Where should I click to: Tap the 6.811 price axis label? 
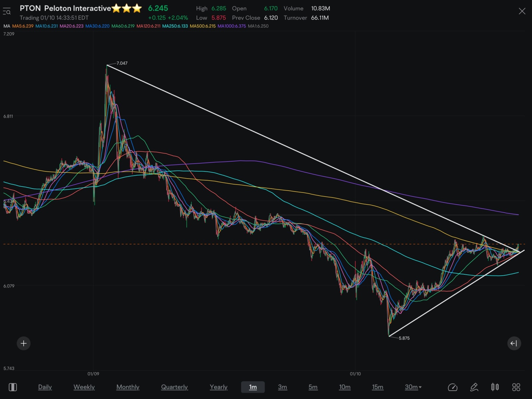point(8,116)
